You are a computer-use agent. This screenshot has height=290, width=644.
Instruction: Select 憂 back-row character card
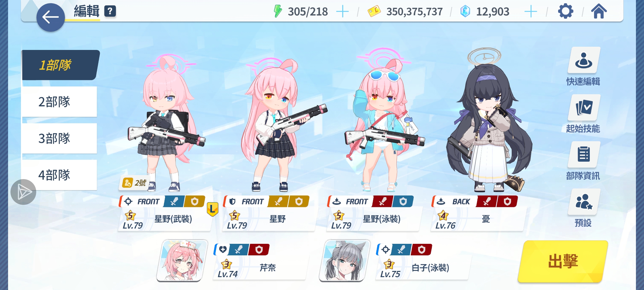(478, 213)
